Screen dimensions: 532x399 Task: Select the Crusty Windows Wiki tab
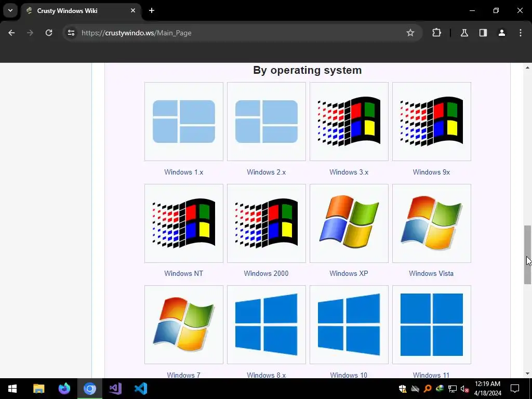point(81,11)
